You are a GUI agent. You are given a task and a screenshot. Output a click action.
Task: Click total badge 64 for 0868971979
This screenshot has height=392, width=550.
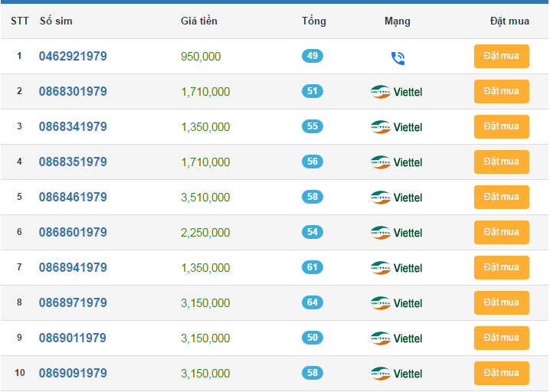tap(313, 302)
